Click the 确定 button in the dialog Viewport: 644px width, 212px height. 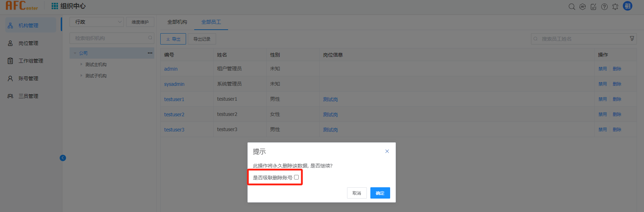tap(380, 193)
